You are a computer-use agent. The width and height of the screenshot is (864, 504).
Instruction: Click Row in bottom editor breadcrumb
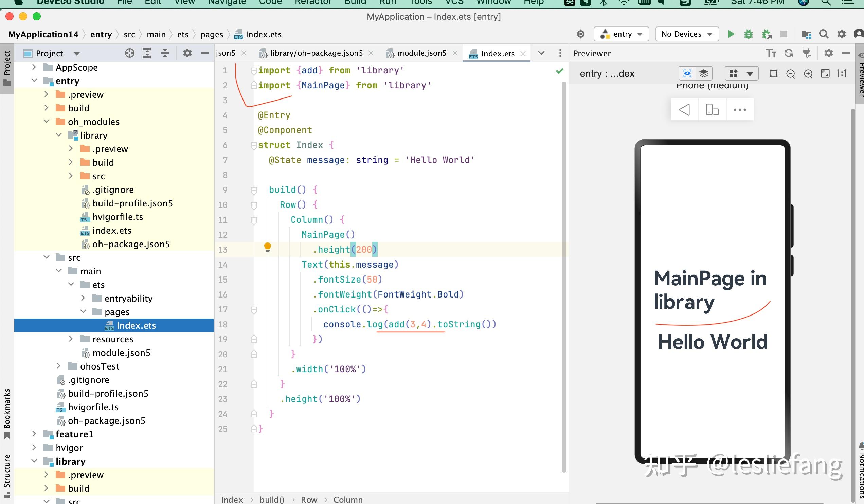[309, 500]
